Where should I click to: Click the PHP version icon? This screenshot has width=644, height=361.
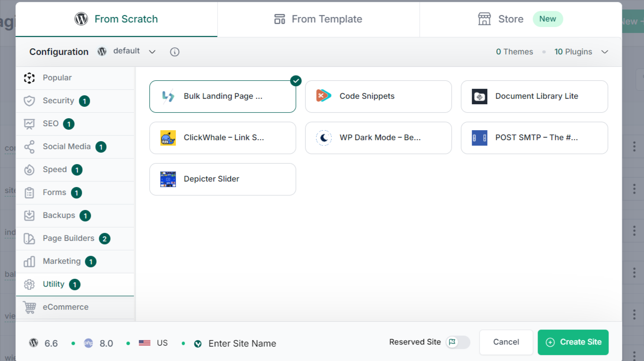click(88, 343)
